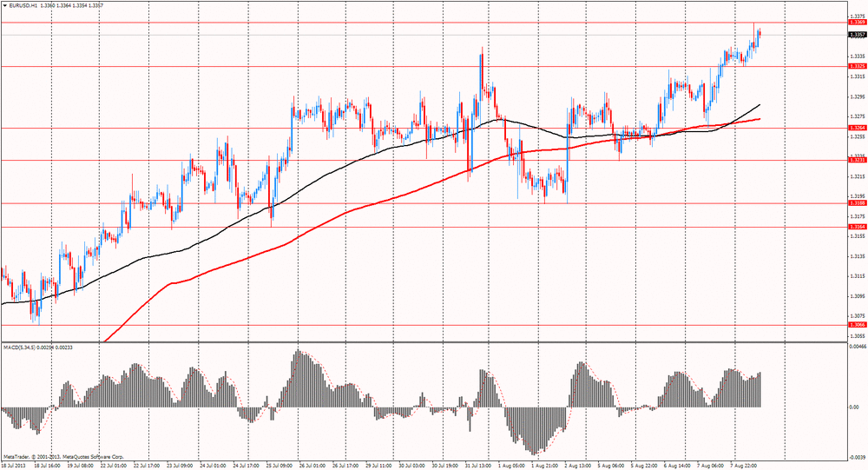The height and width of the screenshot is (470, 868).
Task: Click the 1.3215 value on price scale
Action: click(858, 176)
